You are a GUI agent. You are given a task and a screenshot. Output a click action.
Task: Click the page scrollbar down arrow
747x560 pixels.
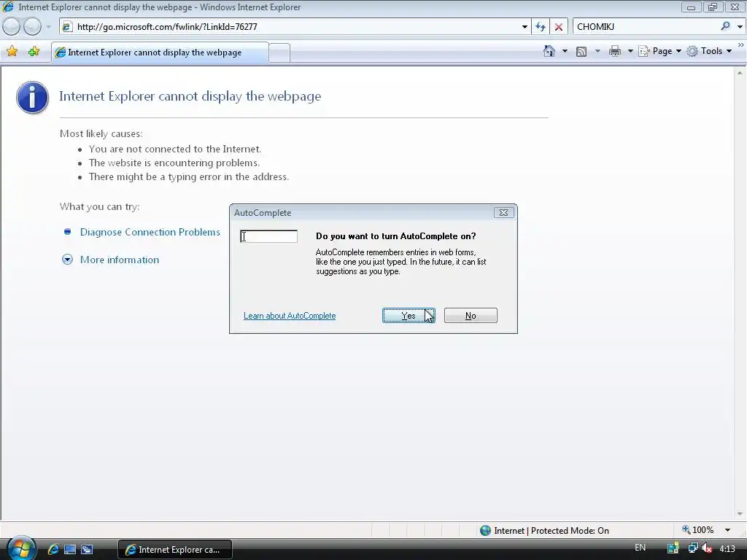pos(740,514)
